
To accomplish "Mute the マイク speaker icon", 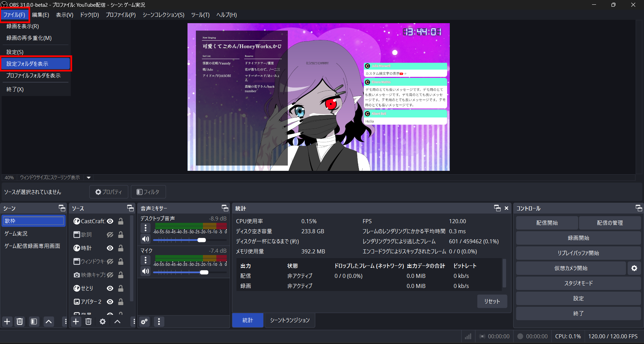I will click(146, 271).
